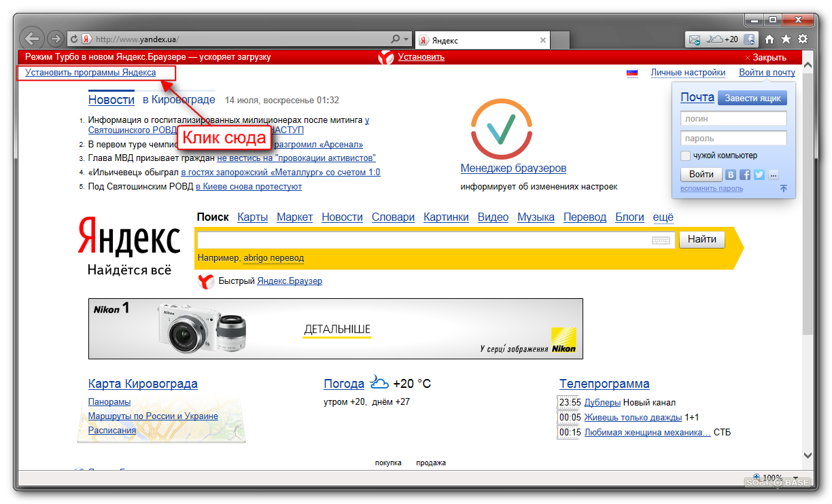Open favorites with the star icon
Image resolution: width=832 pixels, height=504 pixels.
click(x=786, y=39)
